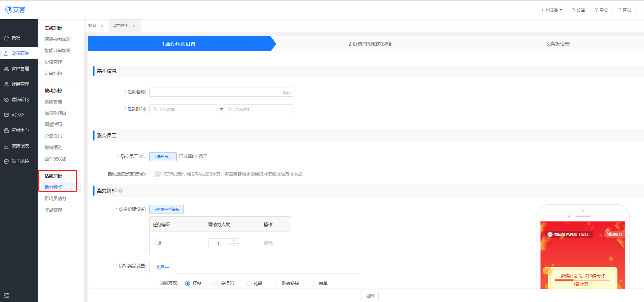This screenshot has height=302, width=644.
Task: Open the 结束时间 date picker
Action: click(259, 109)
